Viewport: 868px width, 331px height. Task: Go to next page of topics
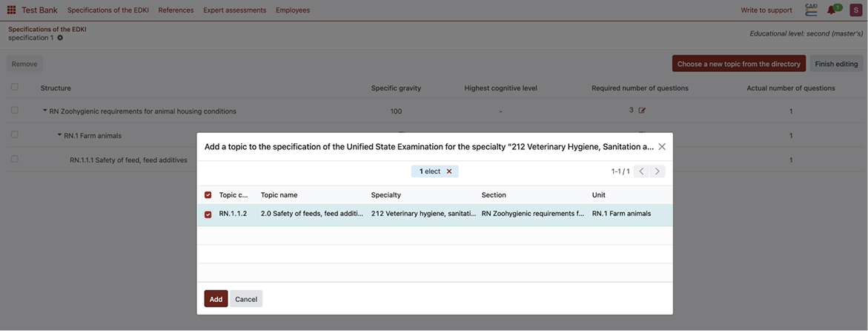click(657, 171)
